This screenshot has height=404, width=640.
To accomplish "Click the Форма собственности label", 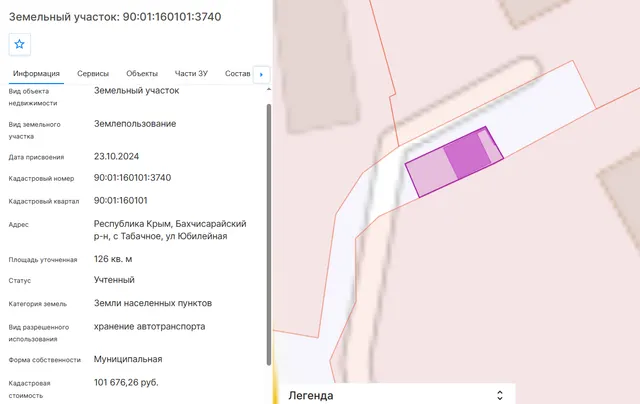I will (x=45, y=360).
